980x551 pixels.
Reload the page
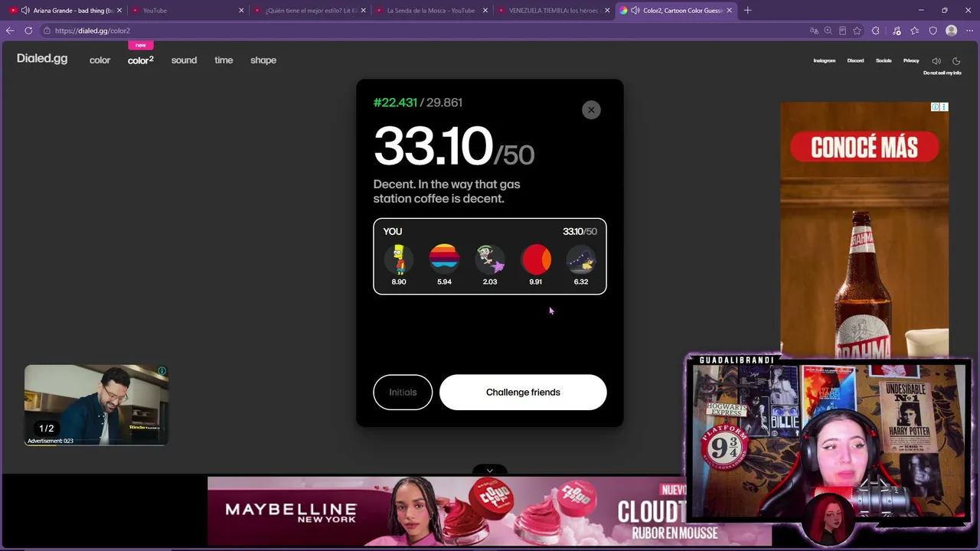tap(28, 31)
